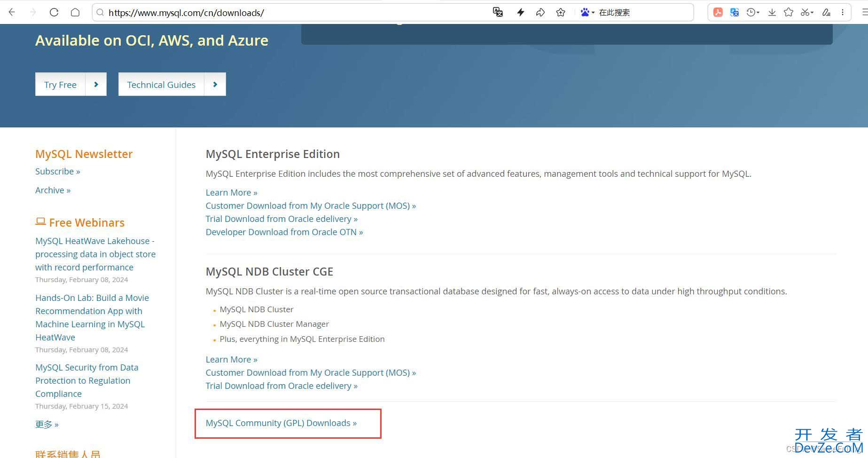Click the MySQL NDB Cluster Manager bullet
The height and width of the screenshot is (458, 868).
274,324
